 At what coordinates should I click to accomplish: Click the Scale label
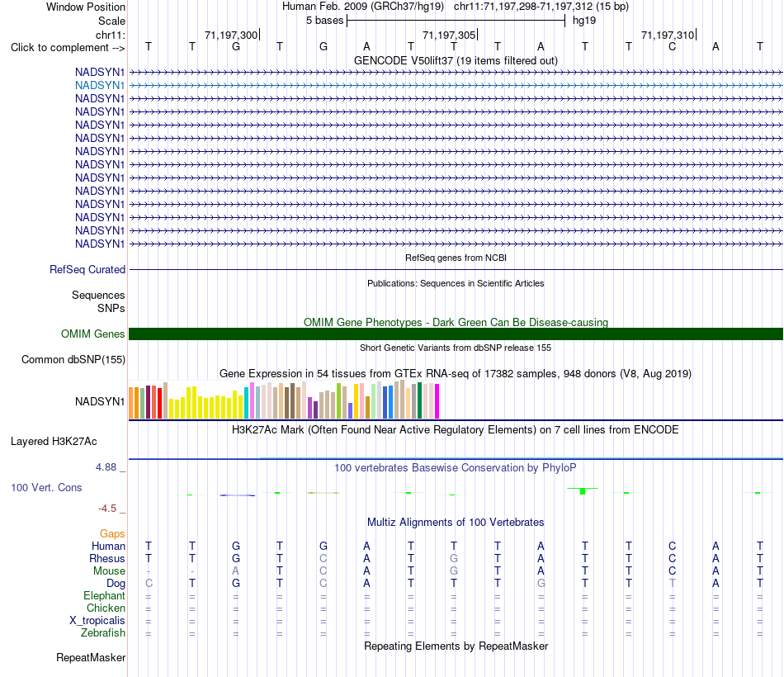tap(111, 21)
